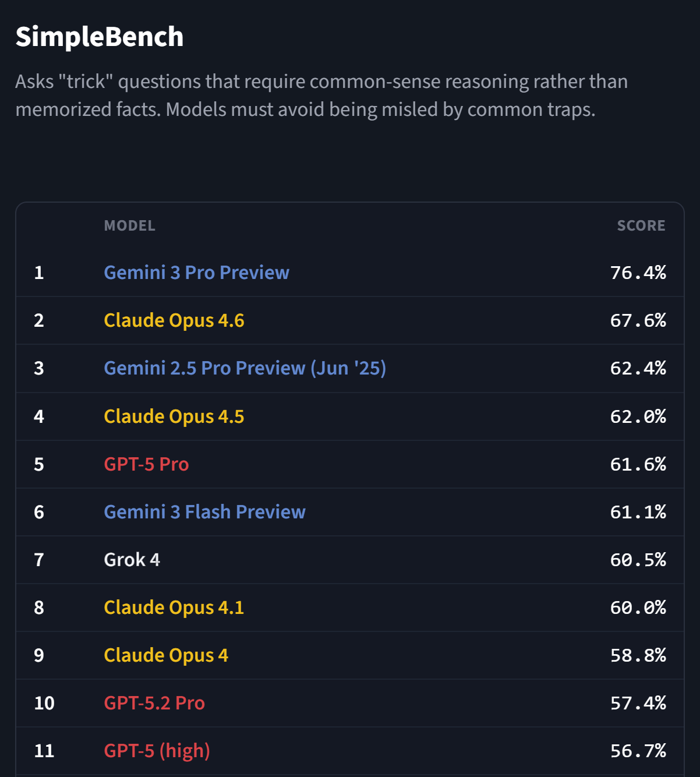Open the Claude Opus 4.1 link
The image size is (700, 777).
tap(174, 608)
